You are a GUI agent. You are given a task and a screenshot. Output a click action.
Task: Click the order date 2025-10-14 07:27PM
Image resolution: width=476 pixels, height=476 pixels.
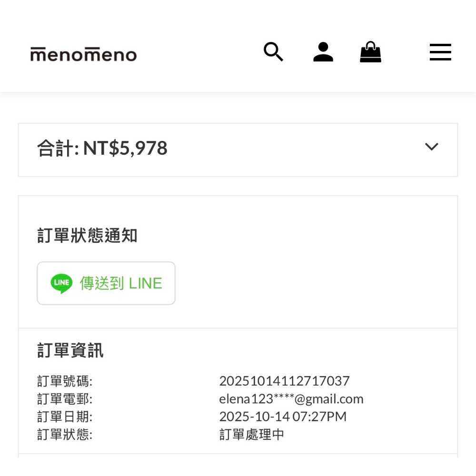point(283,416)
